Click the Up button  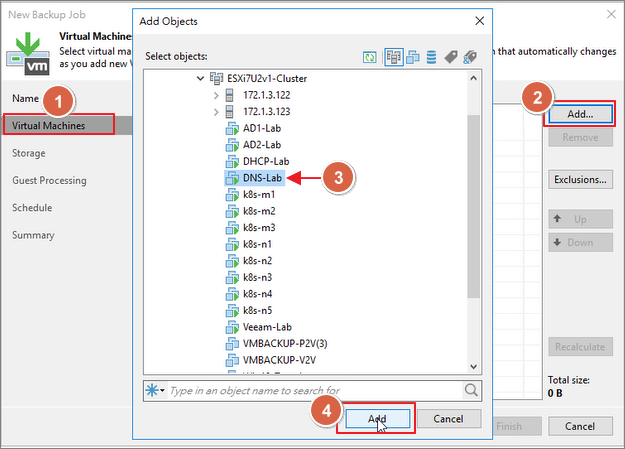pos(580,219)
